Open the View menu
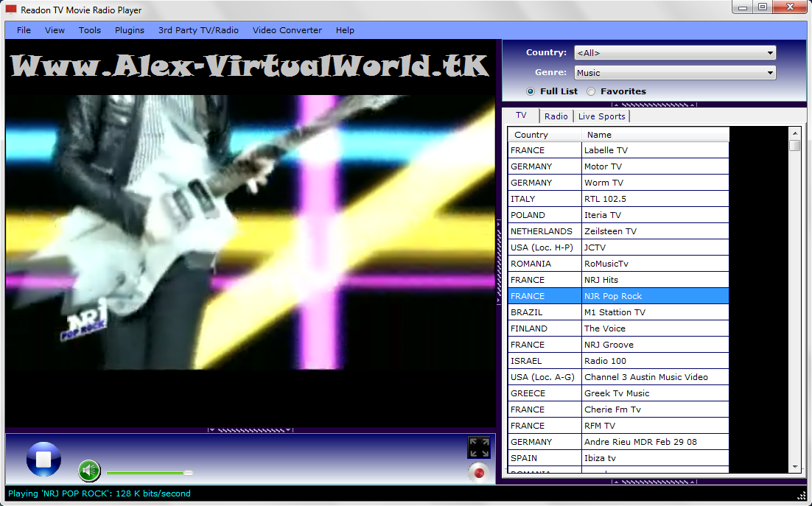Screen dimensions: 812x506 [x=55, y=30]
